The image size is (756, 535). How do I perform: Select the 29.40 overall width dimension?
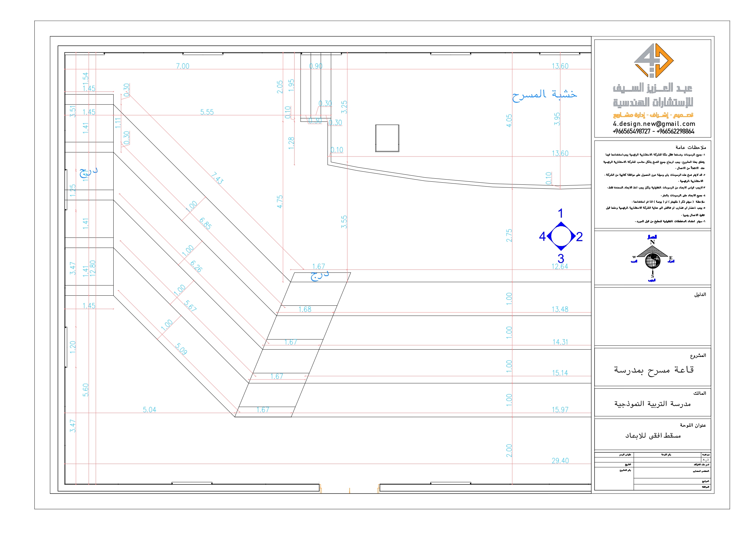(560, 461)
